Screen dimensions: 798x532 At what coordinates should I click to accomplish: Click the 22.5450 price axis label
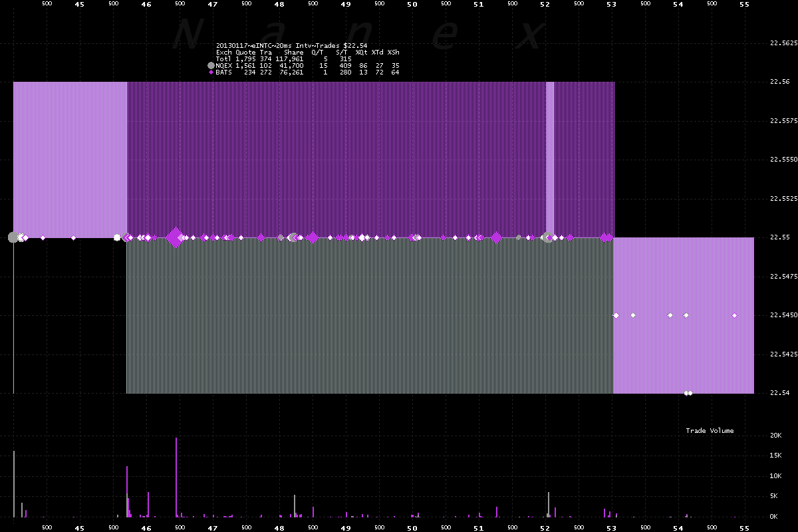[782, 315]
